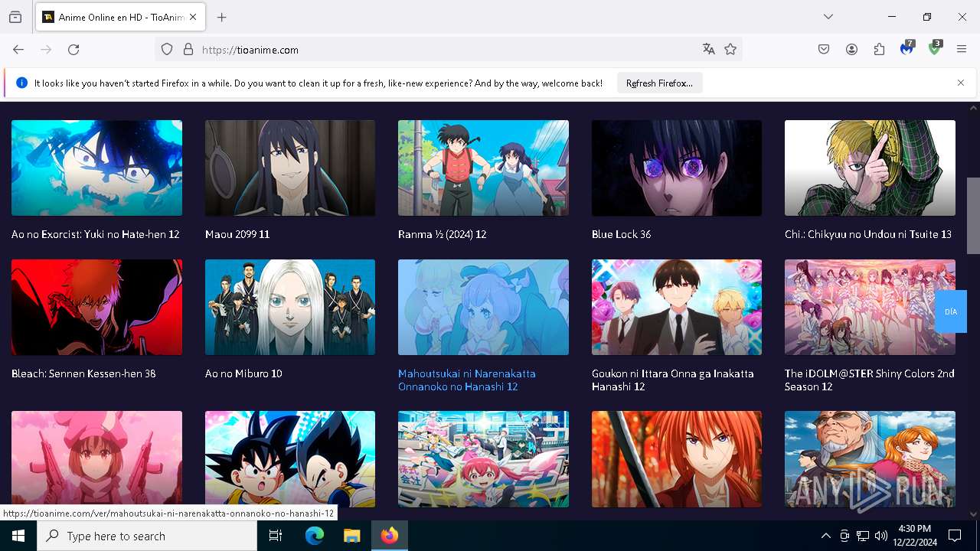980x551 pixels.
Task: Open The iDOLM@STER Shiny Colors 2nd Season link
Action: 870,380
